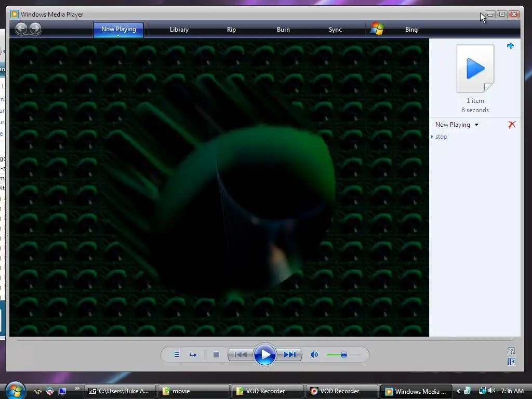Switch to the Rip tab
Image resolution: width=532 pixels, height=399 pixels.
point(231,30)
